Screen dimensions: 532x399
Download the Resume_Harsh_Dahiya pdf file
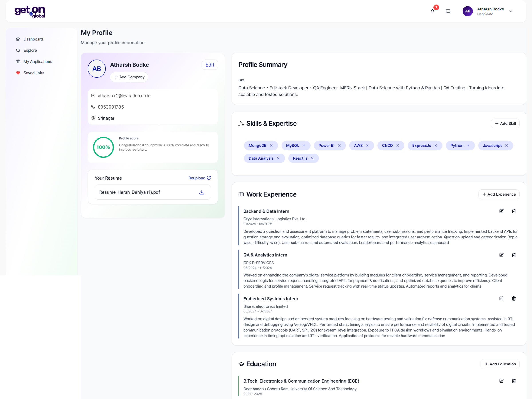[202, 192]
